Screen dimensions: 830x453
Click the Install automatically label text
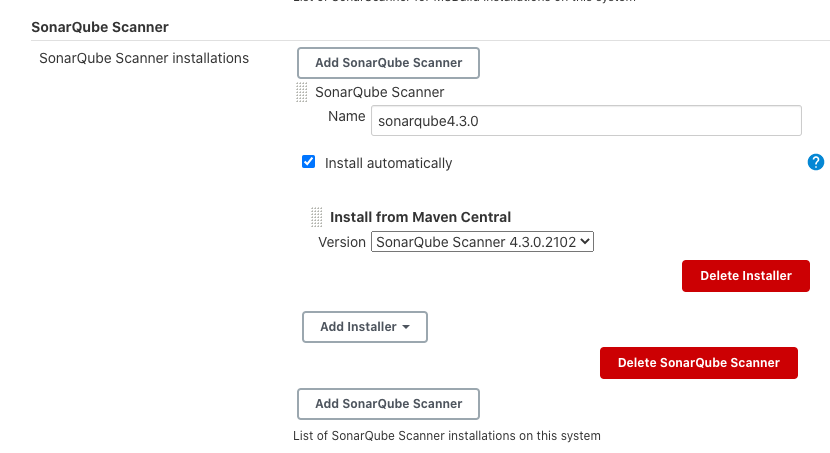[389, 163]
